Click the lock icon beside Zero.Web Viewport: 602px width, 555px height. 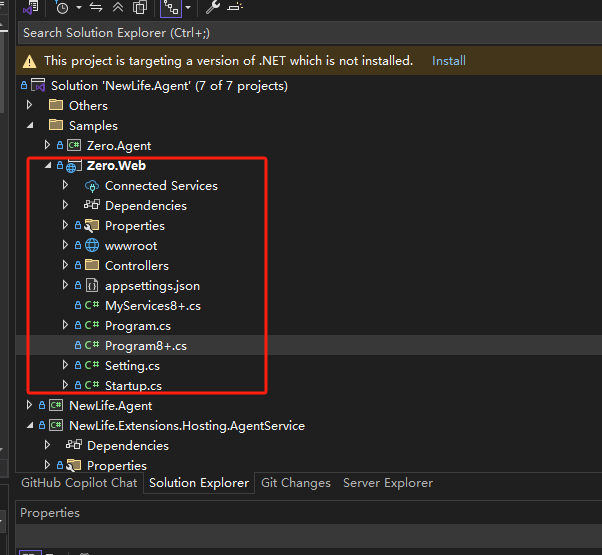(x=60, y=165)
